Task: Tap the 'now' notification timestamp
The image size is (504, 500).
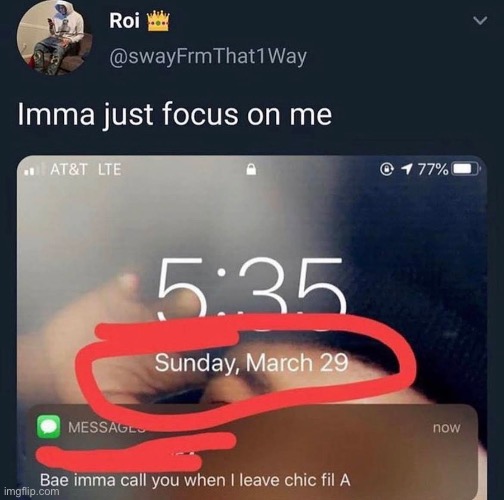Action: [x=446, y=427]
